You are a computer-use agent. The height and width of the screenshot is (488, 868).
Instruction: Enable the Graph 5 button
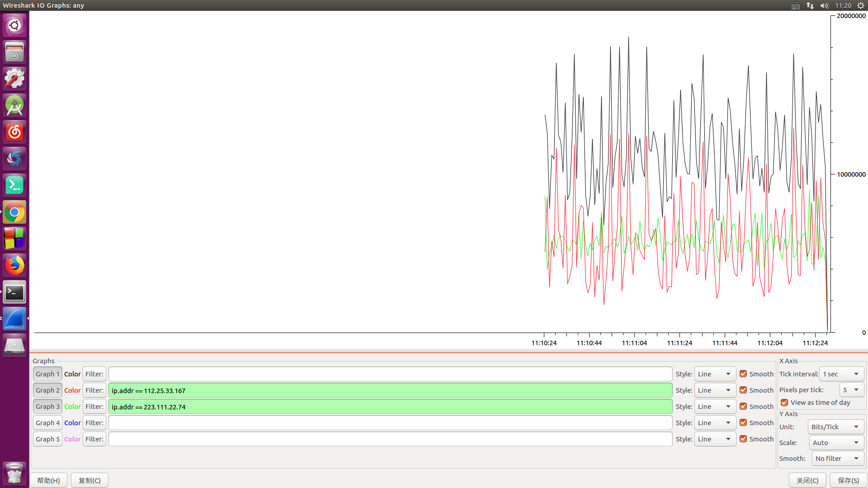coord(47,439)
